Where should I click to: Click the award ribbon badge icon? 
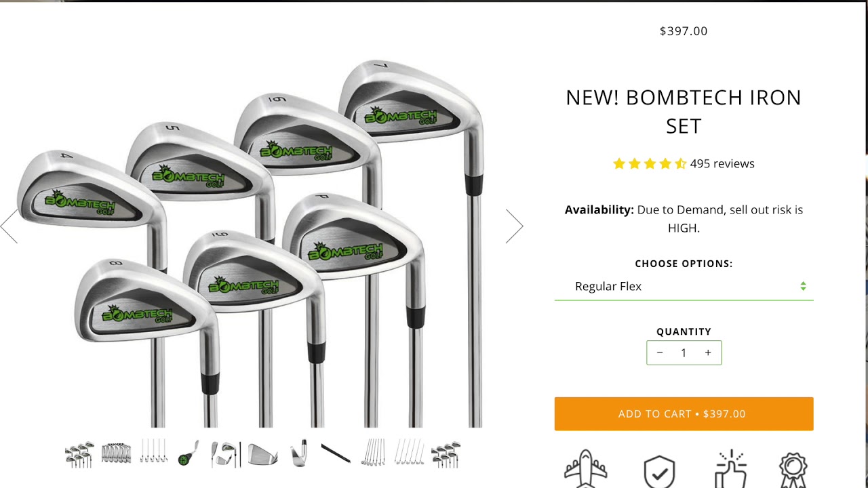point(793,470)
